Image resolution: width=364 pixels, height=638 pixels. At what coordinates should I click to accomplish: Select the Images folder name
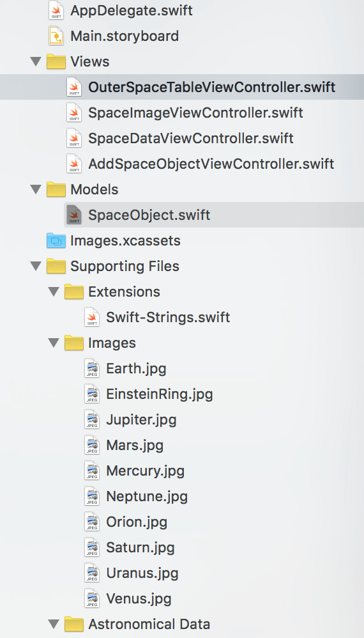112,343
